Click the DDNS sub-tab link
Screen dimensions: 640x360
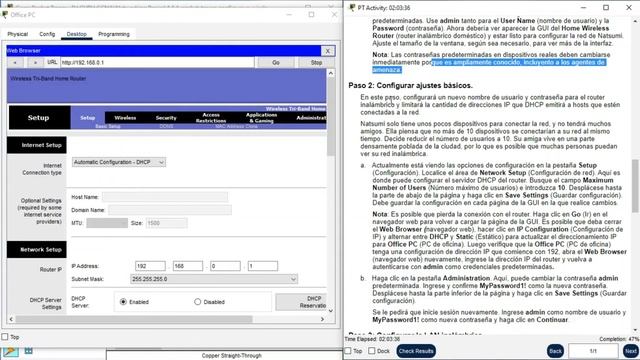[x=166, y=127]
